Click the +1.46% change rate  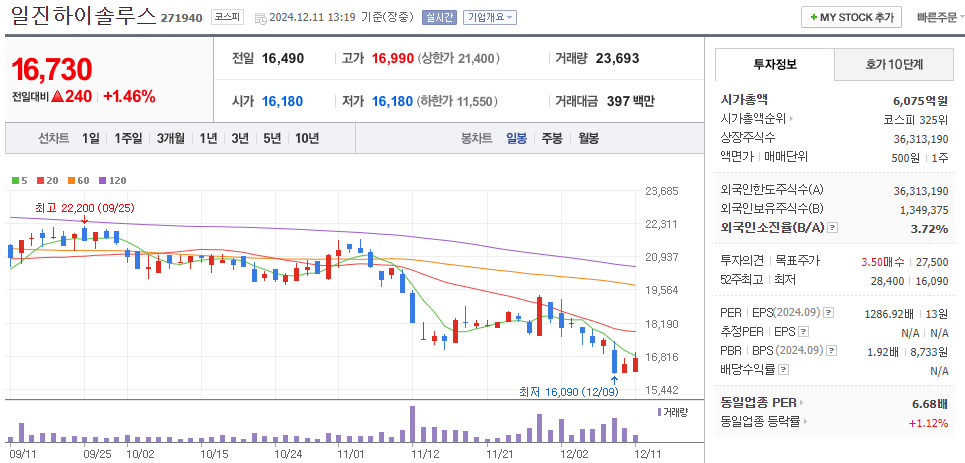(129, 97)
